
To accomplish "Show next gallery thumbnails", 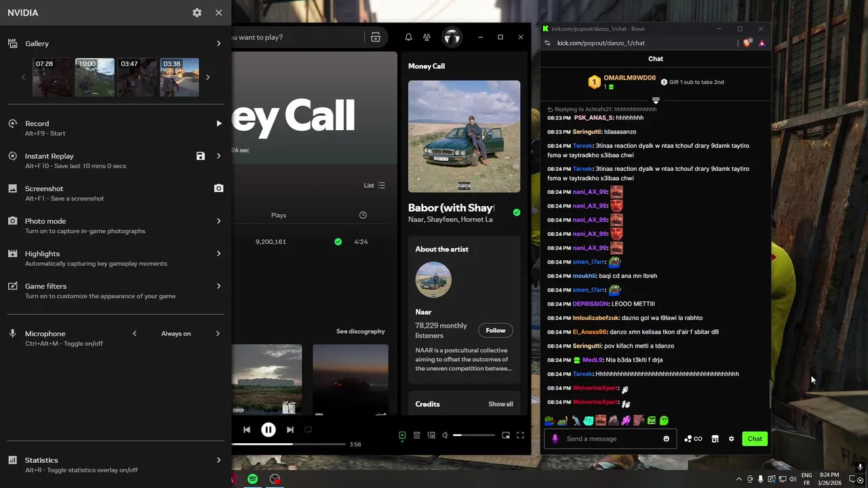I will click(x=208, y=77).
